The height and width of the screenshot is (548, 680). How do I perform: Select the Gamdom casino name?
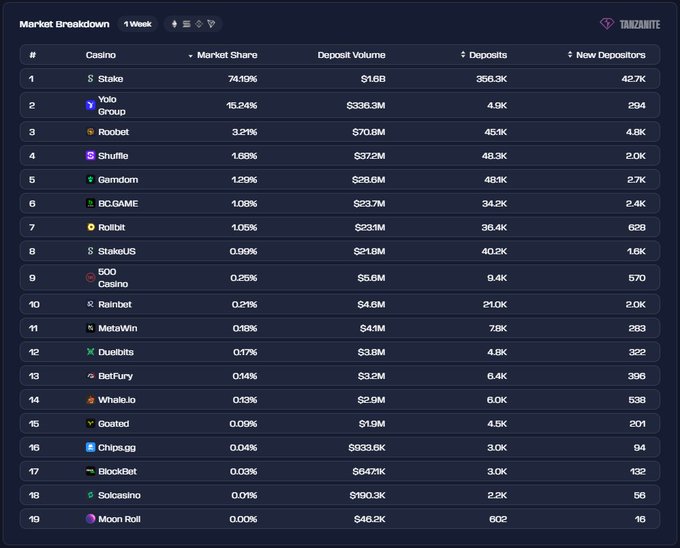(118, 179)
